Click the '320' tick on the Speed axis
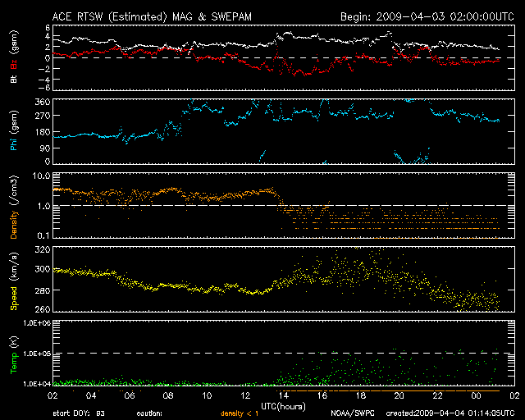 coord(43,249)
